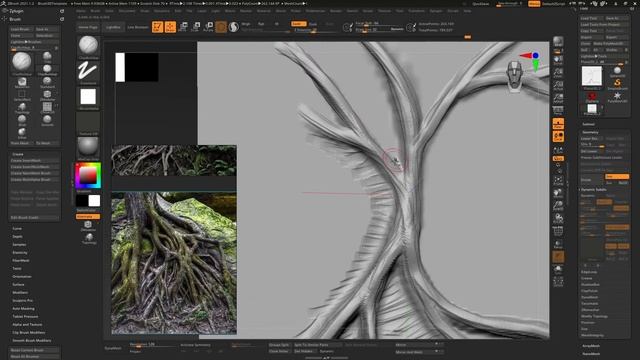Click the Load Brush button
This screenshot has width=640, height=360.
click(x=22, y=29)
